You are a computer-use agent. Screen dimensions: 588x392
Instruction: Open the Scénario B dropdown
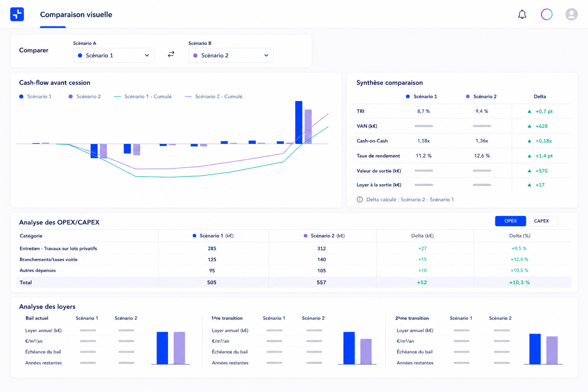coord(231,55)
